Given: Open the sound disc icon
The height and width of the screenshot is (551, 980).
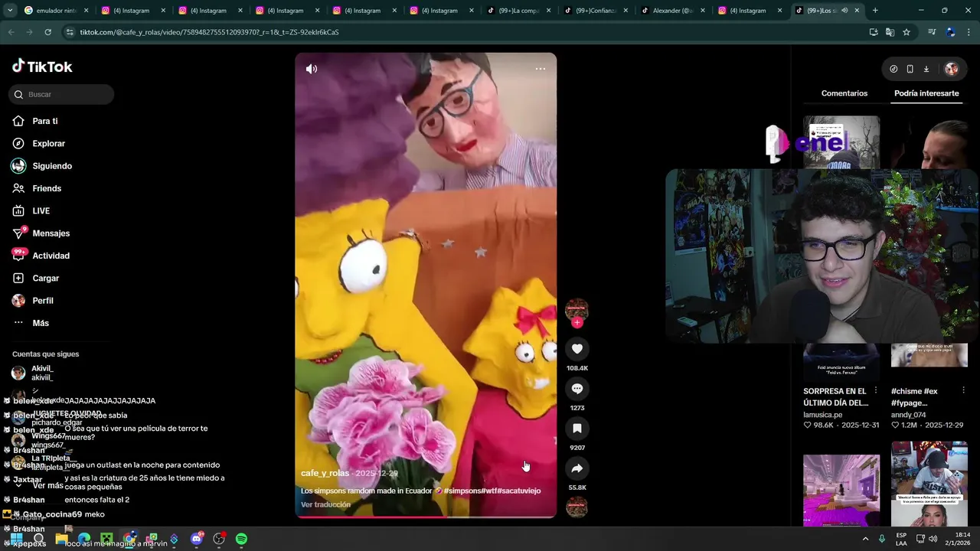Looking at the screenshot, I should click(577, 507).
